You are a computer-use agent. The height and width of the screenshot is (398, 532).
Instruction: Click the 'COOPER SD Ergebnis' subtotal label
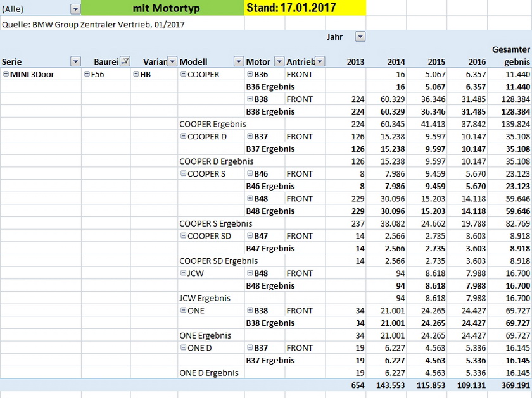point(218,261)
